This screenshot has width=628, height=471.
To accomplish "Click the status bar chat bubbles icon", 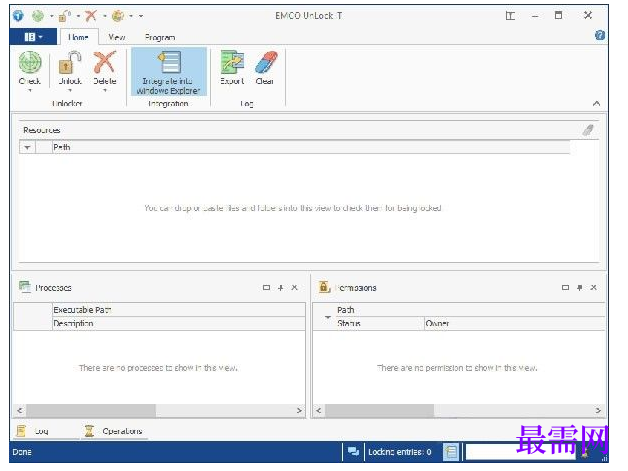I will coord(353,452).
